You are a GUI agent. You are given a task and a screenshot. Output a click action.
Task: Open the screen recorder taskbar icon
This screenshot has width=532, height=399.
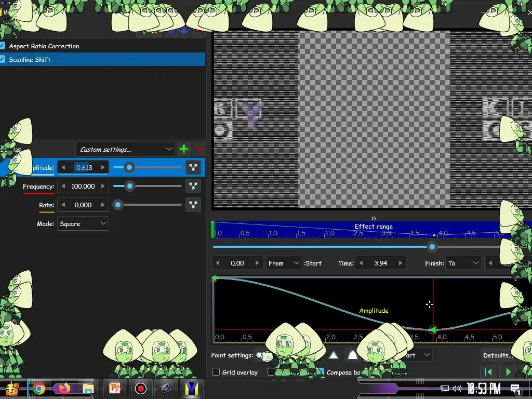pyautogui.click(x=140, y=389)
